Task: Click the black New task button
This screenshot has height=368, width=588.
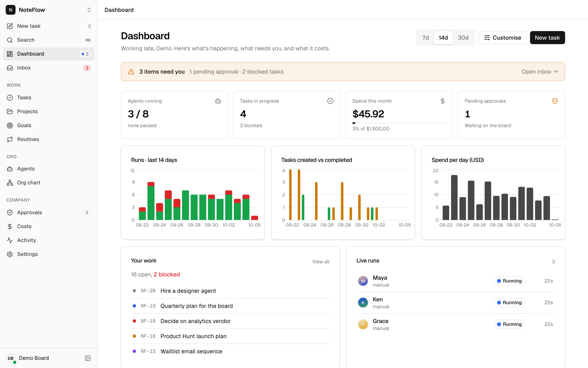Action: (547, 38)
